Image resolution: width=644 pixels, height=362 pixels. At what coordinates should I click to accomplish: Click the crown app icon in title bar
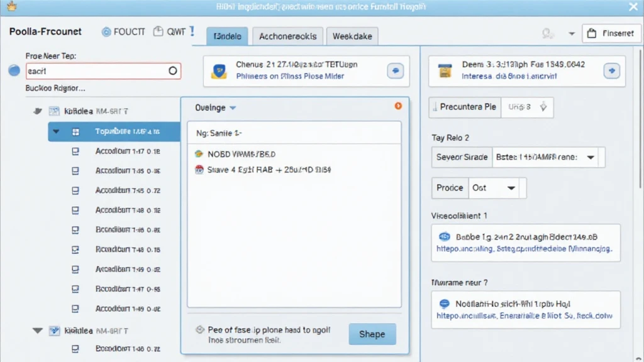tap(12, 6)
